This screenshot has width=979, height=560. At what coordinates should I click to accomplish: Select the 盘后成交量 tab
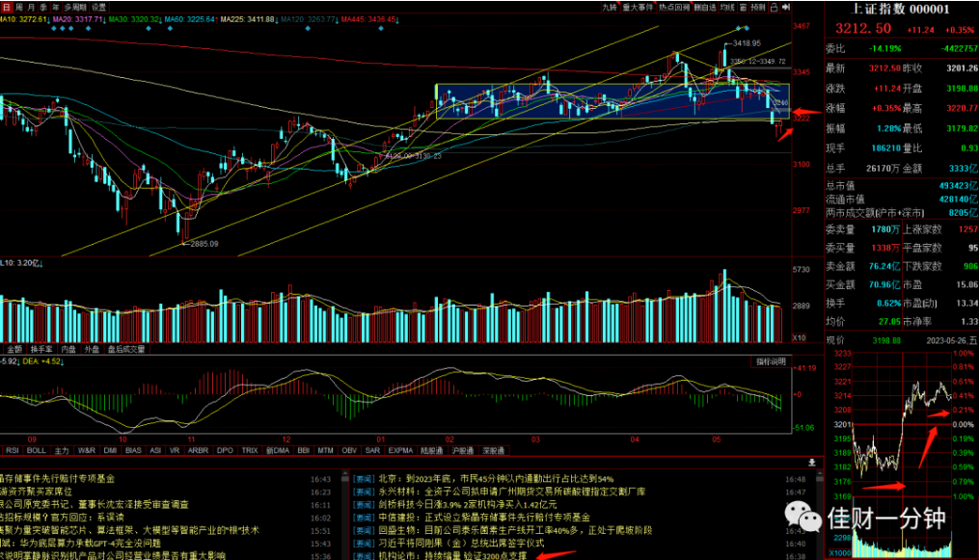[x=126, y=349]
